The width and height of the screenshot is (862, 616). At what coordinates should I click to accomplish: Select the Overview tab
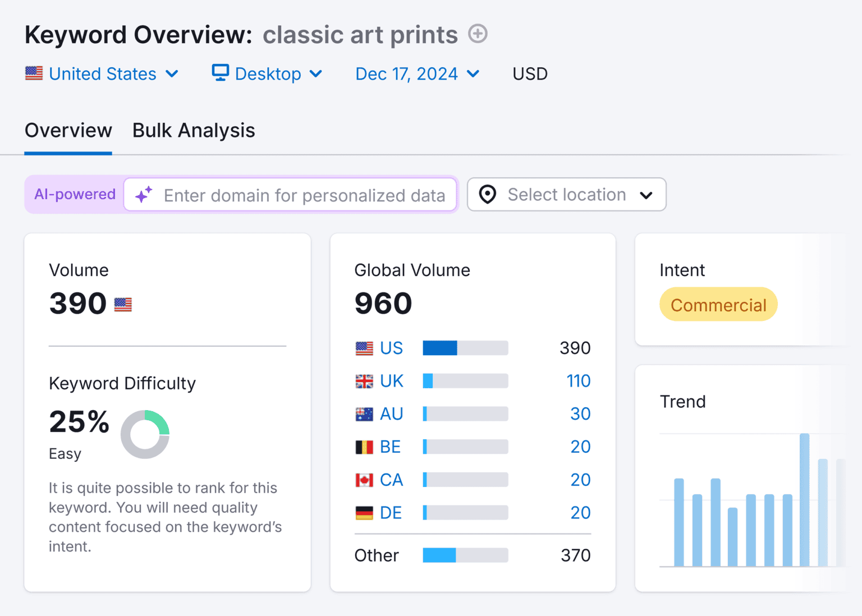point(68,130)
